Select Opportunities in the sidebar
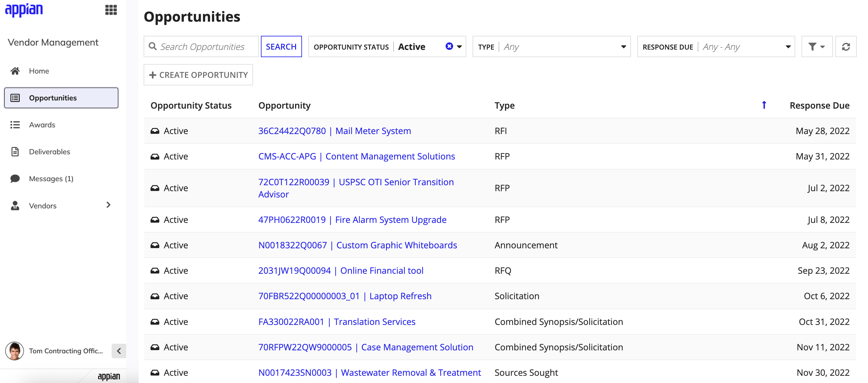868x383 pixels. (x=61, y=98)
